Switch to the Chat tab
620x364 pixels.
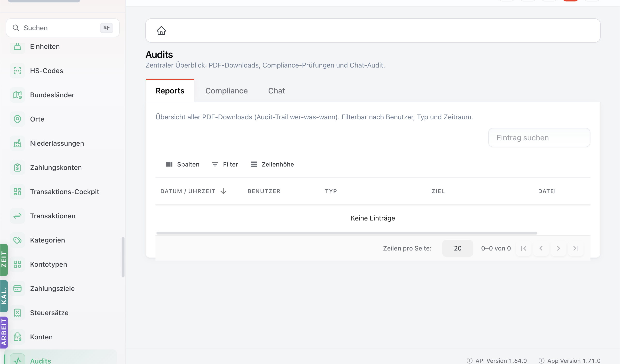276,91
